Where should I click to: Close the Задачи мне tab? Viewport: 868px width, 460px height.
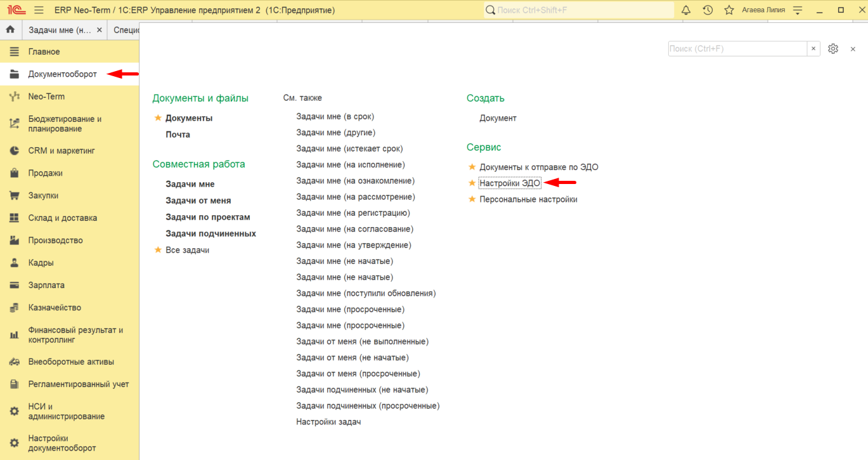pyautogui.click(x=100, y=30)
